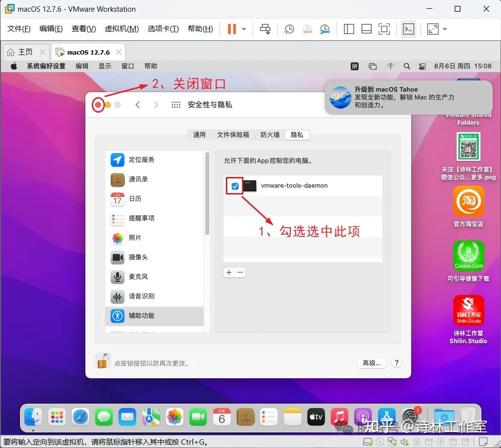This screenshot has width=501, height=448.
Task: Go forward in System Preferences
Action: point(156,105)
